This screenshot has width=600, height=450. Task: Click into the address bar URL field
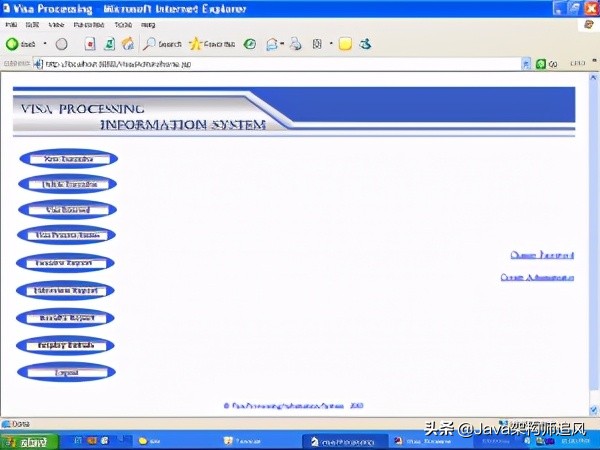tap(280, 64)
